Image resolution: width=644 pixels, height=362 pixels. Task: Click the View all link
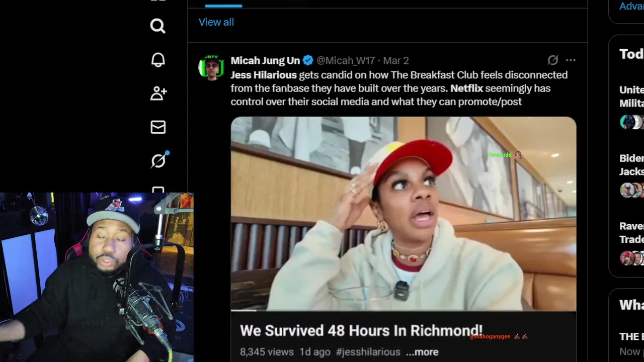tap(216, 22)
